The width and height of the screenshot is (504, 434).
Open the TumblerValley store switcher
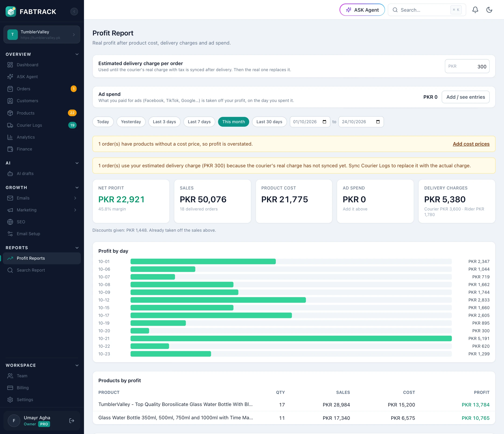(42, 35)
